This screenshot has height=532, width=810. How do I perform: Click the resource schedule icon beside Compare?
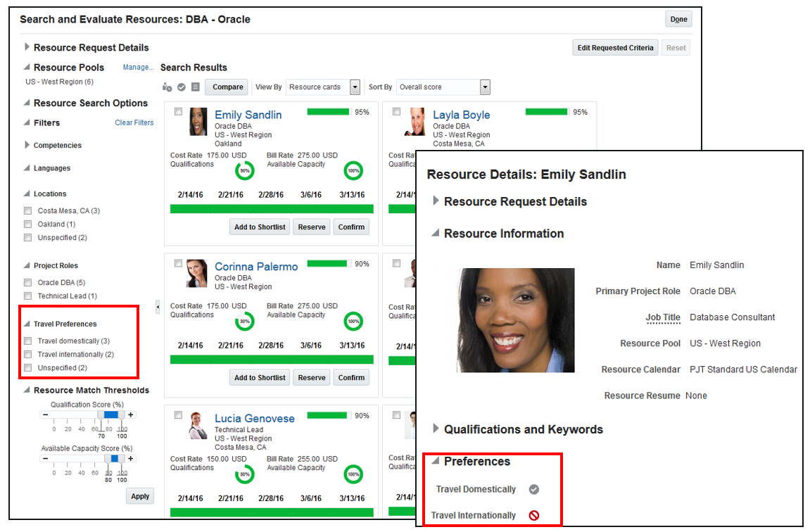tap(167, 87)
